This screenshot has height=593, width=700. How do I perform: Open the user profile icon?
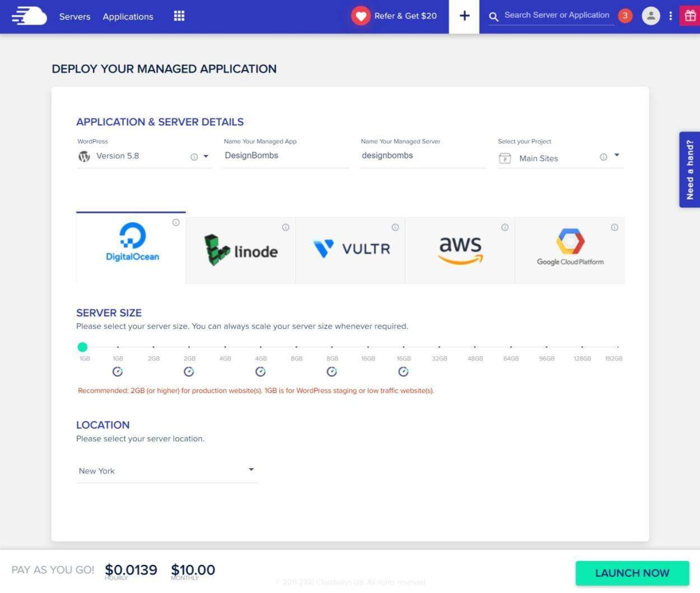650,16
